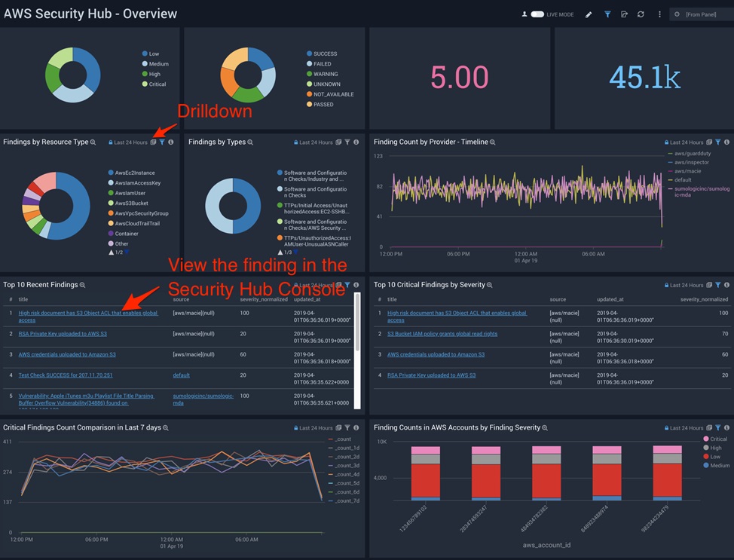734x560 pixels.
Task: Toggle the Low series in severity donut legend
Action: coord(151,54)
